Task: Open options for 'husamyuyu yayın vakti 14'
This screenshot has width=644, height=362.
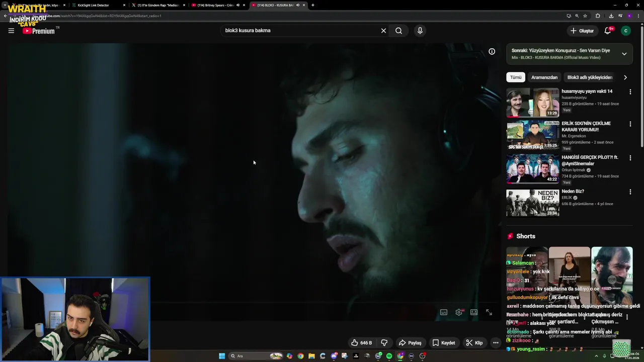Action: point(630,92)
